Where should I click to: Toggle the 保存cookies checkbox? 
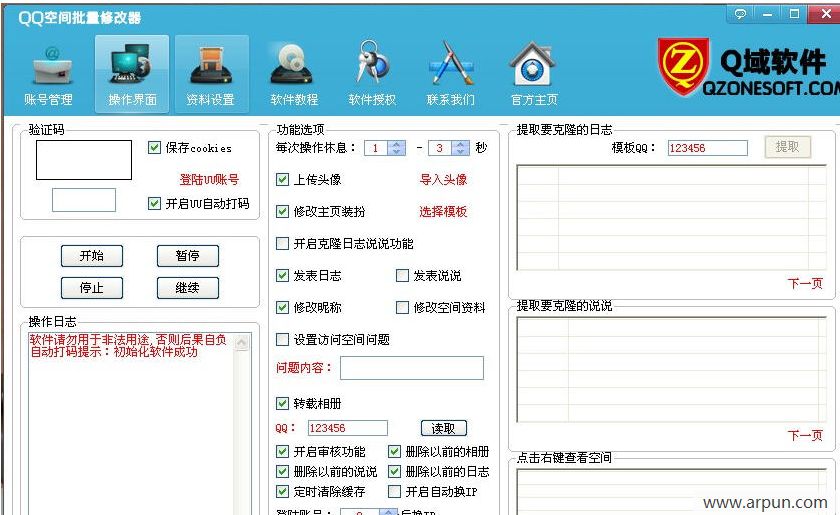[154, 148]
